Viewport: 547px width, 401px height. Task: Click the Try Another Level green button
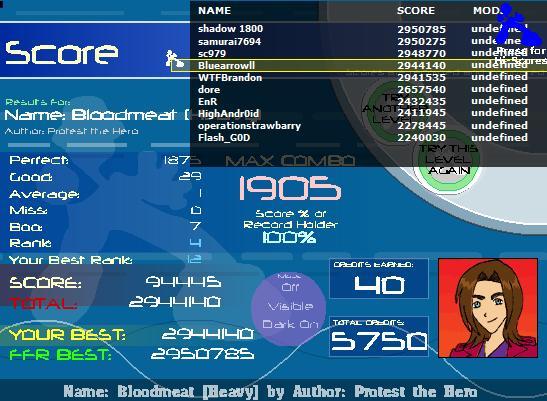point(384,107)
